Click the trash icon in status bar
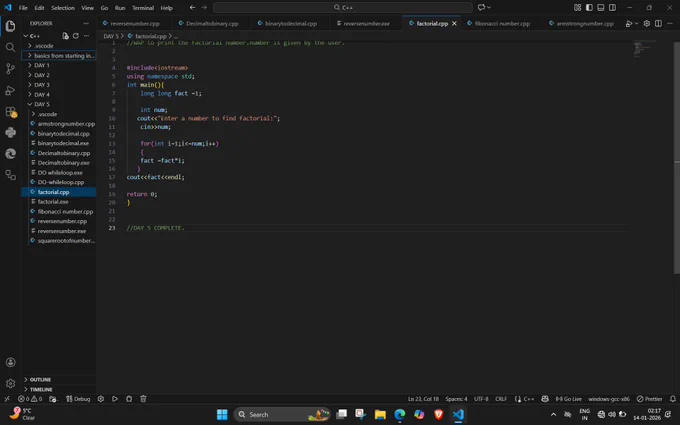Viewport: 680px width, 425px height. click(143, 399)
